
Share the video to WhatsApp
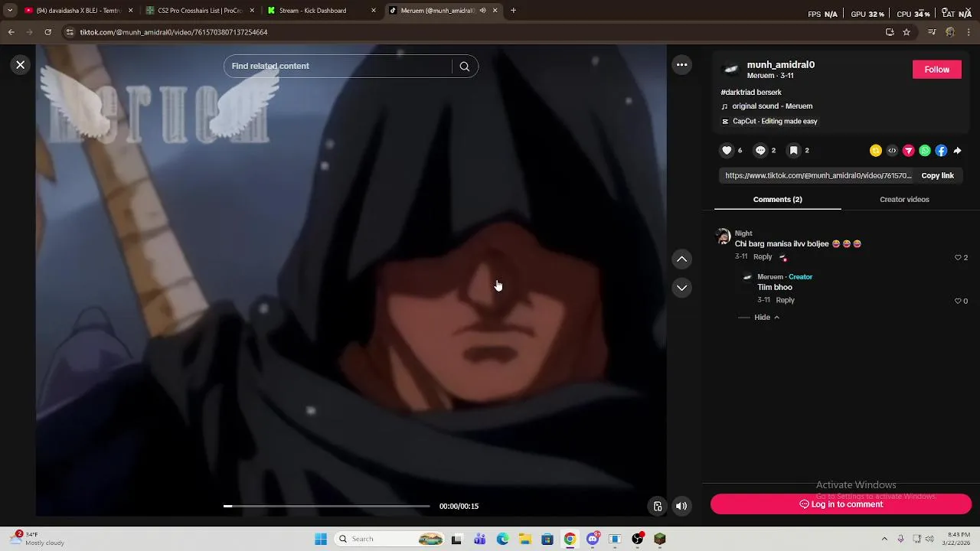[x=925, y=151]
